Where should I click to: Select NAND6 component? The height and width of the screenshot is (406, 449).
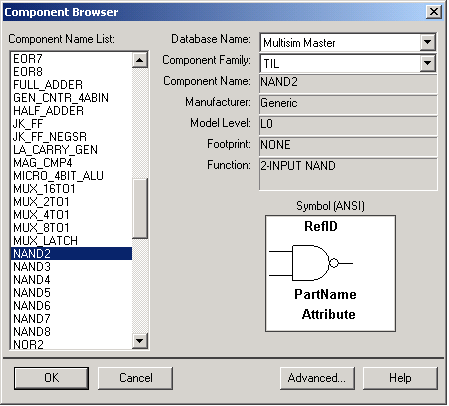pyautogui.click(x=71, y=306)
